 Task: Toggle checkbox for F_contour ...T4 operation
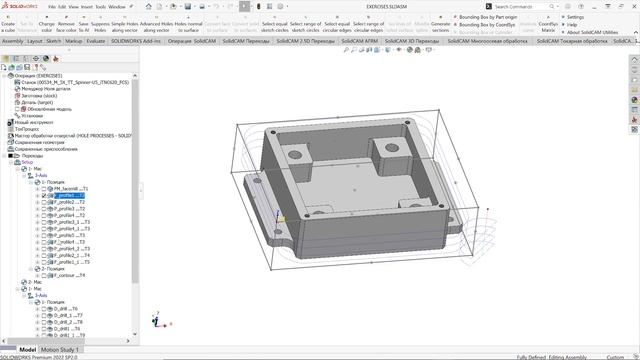[x=44, y=276]
